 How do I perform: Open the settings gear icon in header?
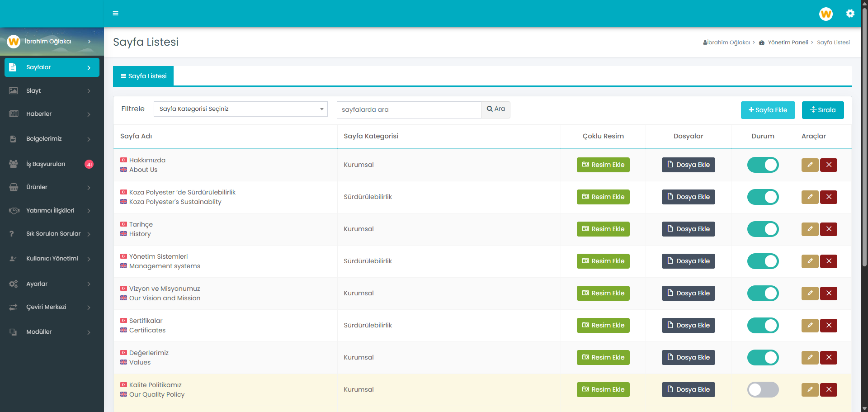click(850, 14)
